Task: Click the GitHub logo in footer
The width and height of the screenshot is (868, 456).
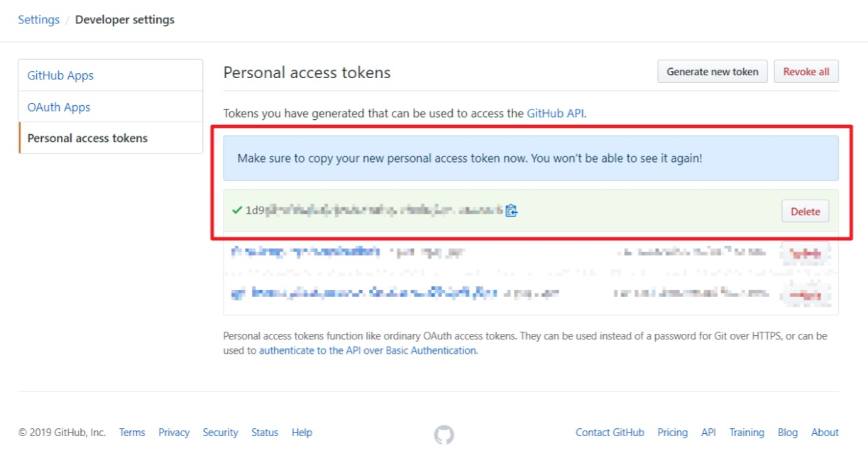Action: coord(444,434)
